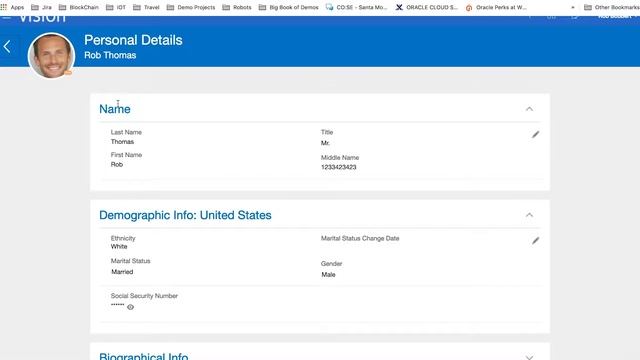640x360 pixels.
Task: Expand the Biographical Info section
Action: click(x=529, y=357)
